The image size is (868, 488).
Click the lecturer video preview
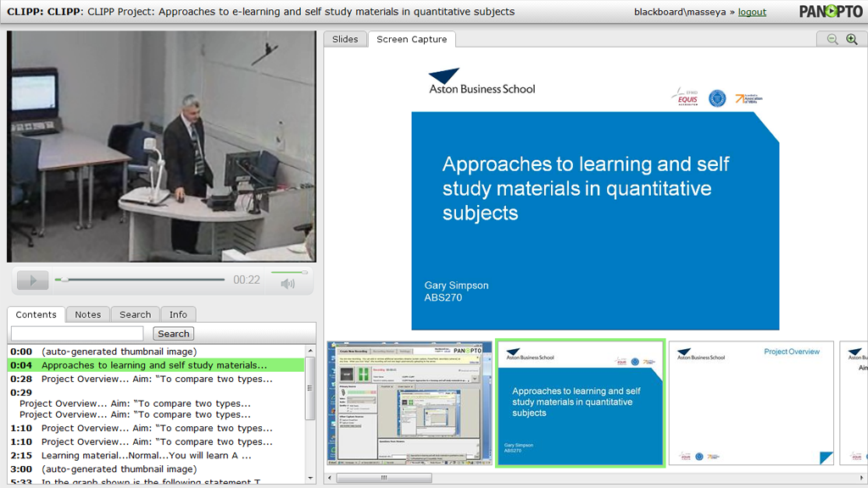coord(162,147)
